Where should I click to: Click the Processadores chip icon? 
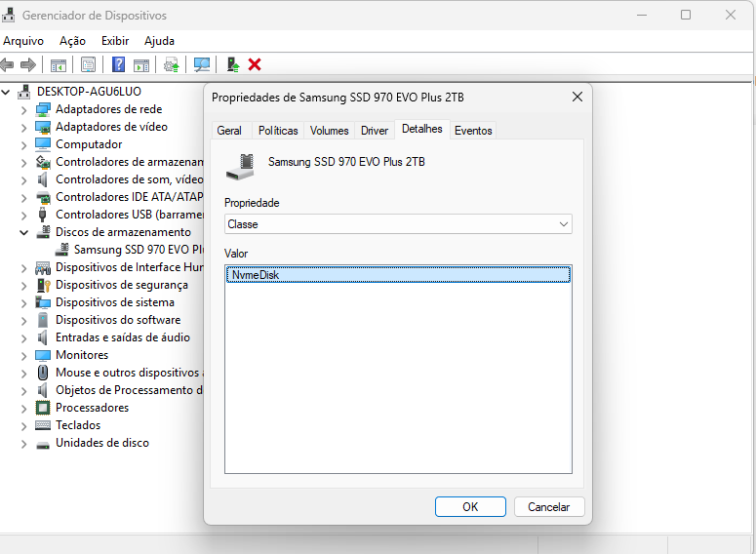click(43, 408)
